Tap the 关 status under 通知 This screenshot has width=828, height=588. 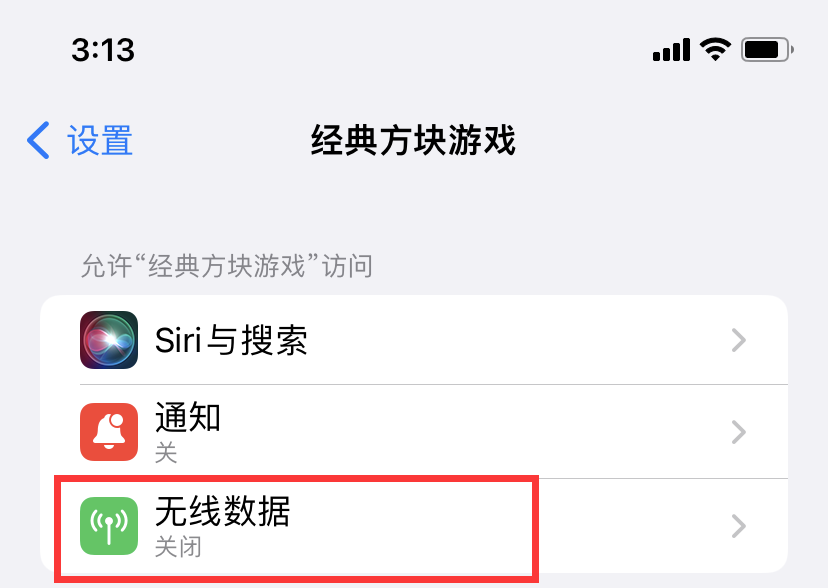click(x=166, y=452)
